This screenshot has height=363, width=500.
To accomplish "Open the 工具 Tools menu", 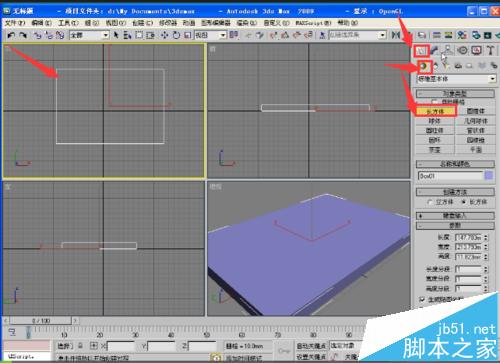I will pyautogui.click(x=68, y=23).
